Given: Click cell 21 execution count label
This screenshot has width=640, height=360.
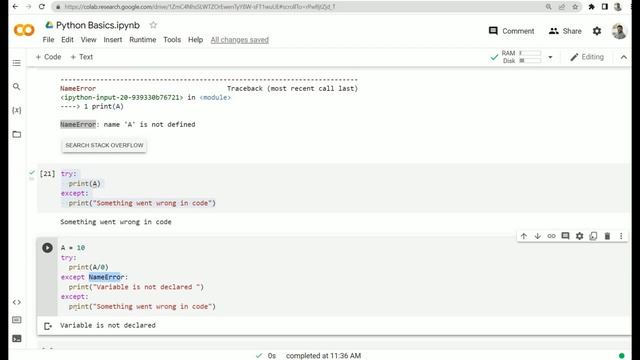Looking at the screenshot, I should [x=47, y=174].
